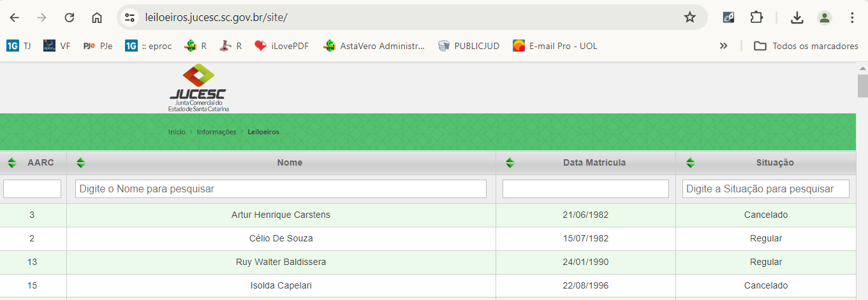Click the site information icon in the address bar
Viewport: 868px width, 300px height.
click(x=130, y=18)
